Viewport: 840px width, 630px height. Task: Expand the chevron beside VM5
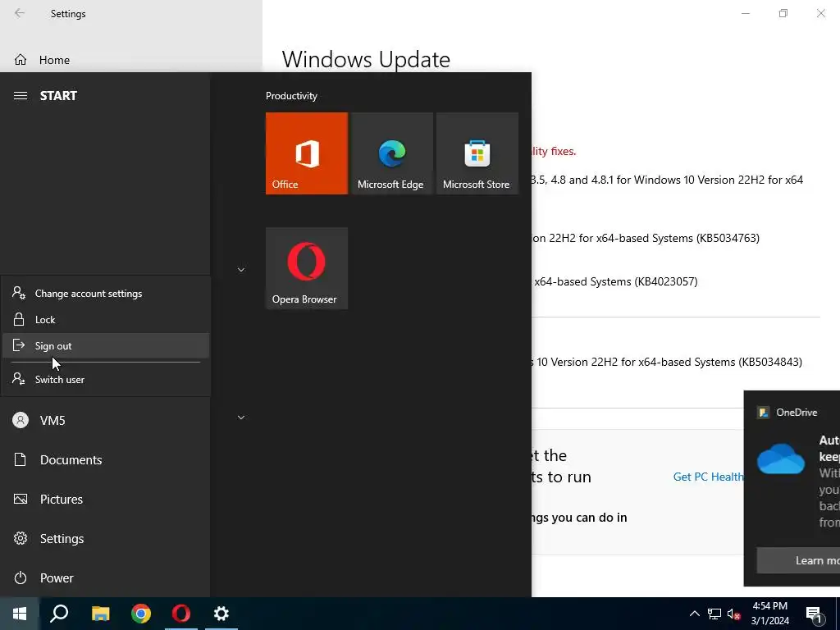pyautogui.click(x=241, y=418)
